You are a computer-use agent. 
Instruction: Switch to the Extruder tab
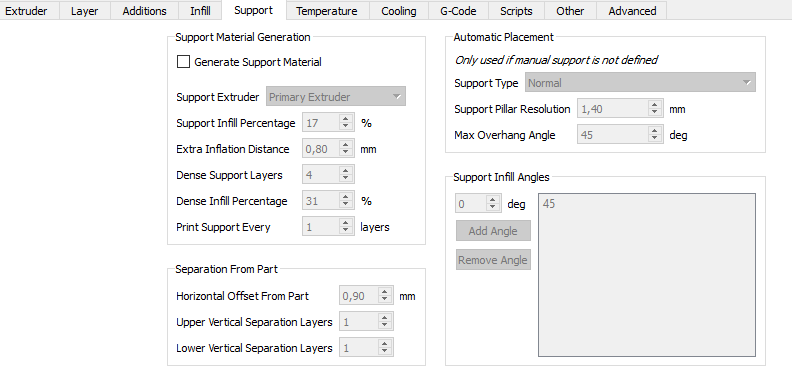point(26,11)
